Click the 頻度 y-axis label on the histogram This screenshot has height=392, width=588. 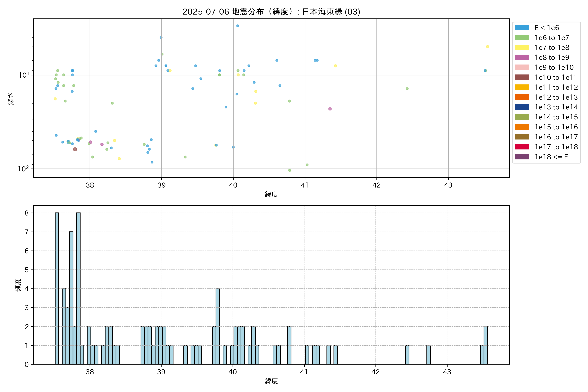(x=18, y=285)
